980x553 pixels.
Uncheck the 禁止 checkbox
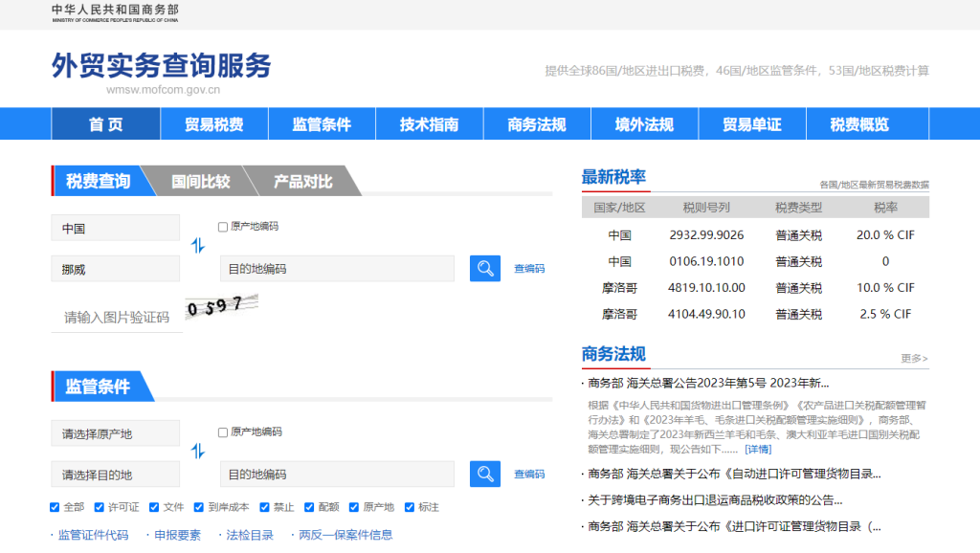(264, 507)
